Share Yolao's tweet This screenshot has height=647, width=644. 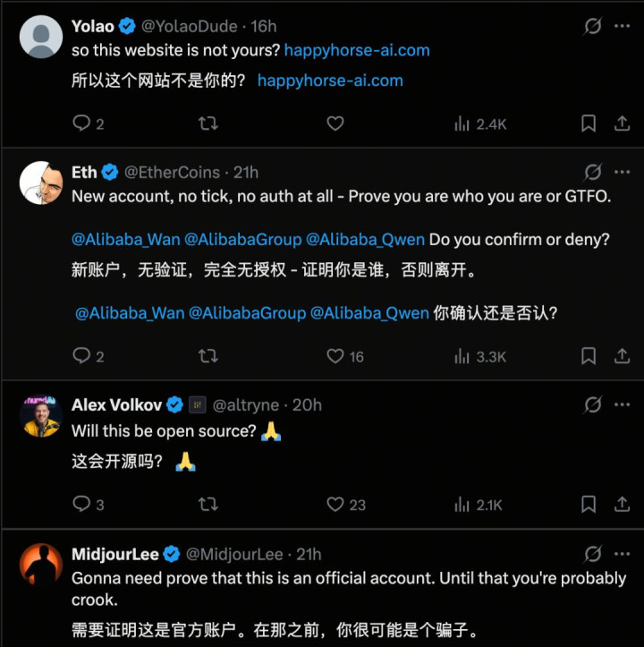point(622,123)
